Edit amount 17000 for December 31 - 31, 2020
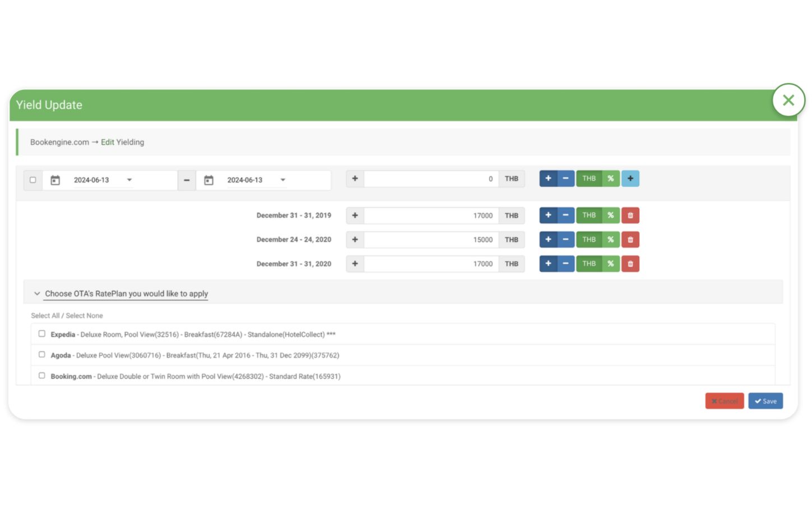Viewport: 812px width, 508px height. [x=431, y=264]
